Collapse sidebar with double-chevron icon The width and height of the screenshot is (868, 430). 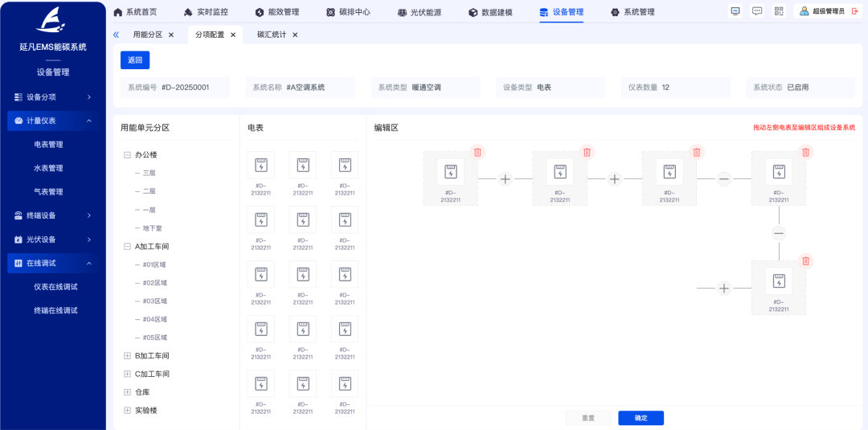point(117,35)
